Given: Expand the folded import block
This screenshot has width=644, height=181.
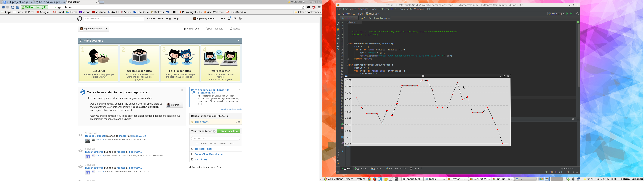Looking at the screenshot, I should pos(348,23).
